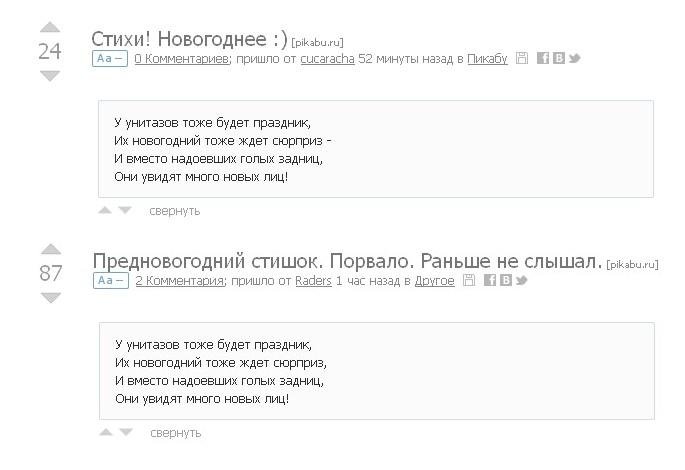The width and height of the screenshot is (685, 470).
Task: Open the '2 Комментария' comments link
Action: point(179,281)
